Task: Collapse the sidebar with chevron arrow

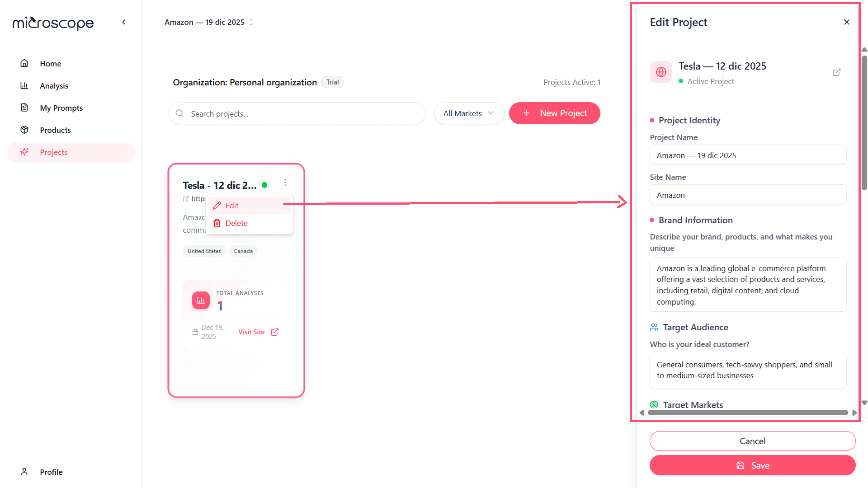Action: (124, 22)
